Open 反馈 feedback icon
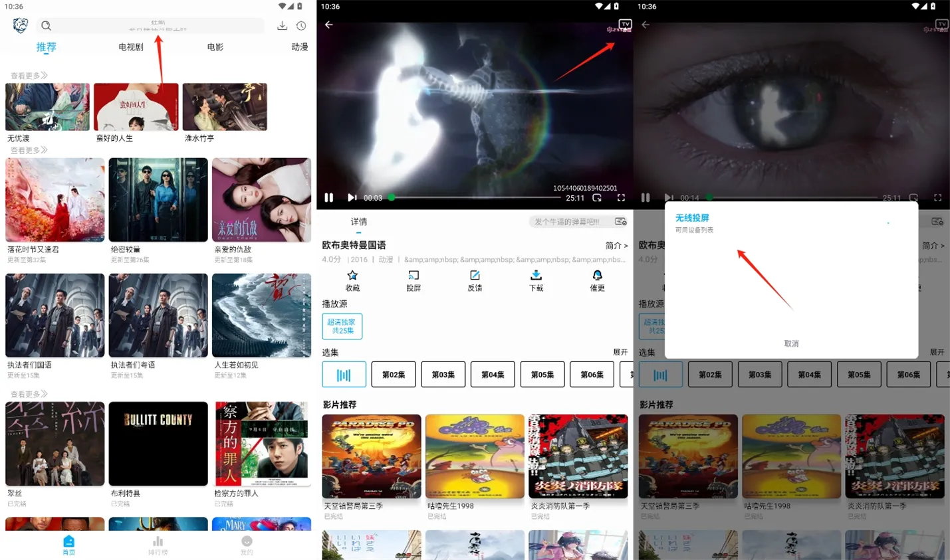The image size is (950, 560). pyautogui.click(x=475, y=280)
